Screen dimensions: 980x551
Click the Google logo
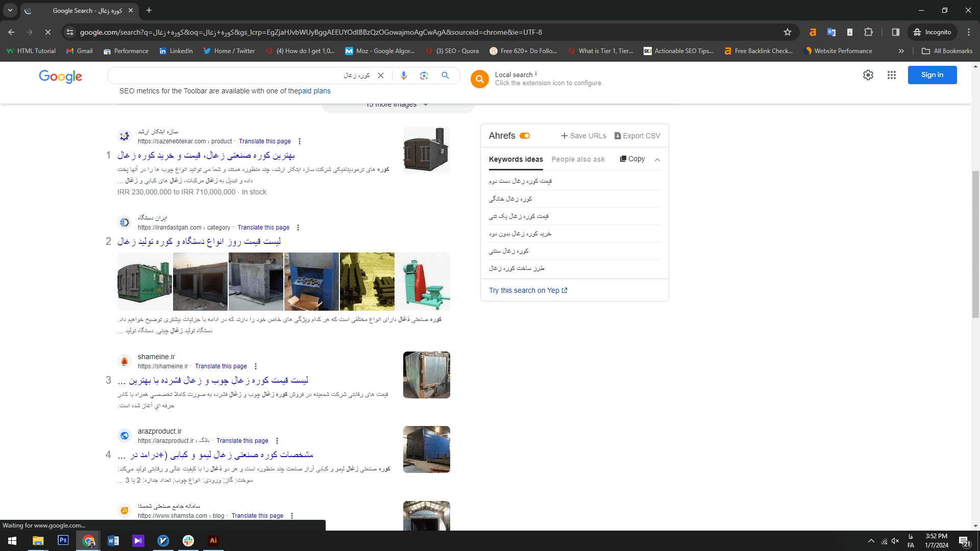coord(60,77)
